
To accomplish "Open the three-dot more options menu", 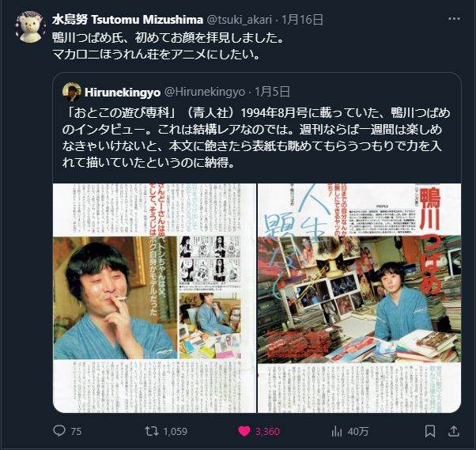I will click(454, 19).
